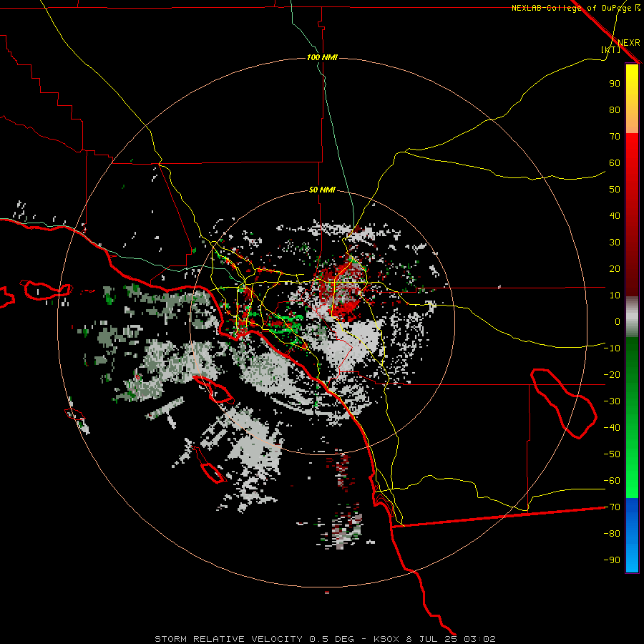This screenshot has width=644, height=644.
Task: Click the NEXR label above the scale
Action: click(x=629, y=43)
